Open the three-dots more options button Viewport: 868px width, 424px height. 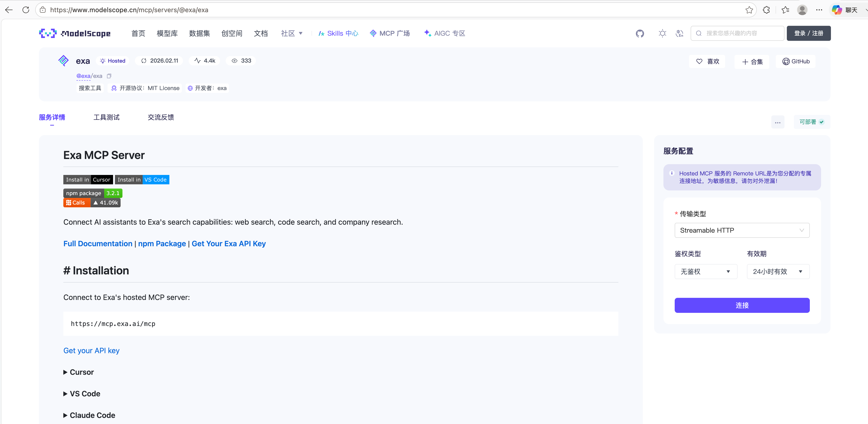click(777, 122)
